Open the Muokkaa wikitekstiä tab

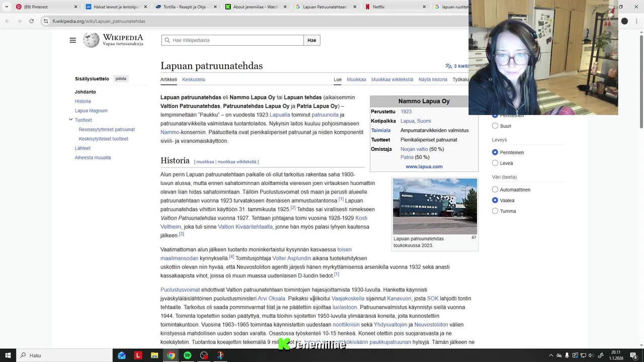[392, 79]
